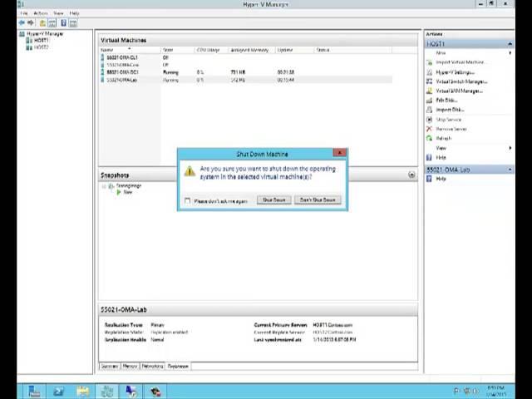The image size is (532, 399).
Task: Expand the View submenu in Actions pane
Action: tap(510, 148)
